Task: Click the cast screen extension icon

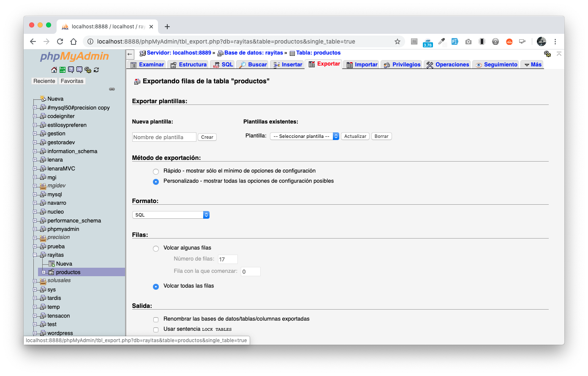Action: (x=523, y=41)
